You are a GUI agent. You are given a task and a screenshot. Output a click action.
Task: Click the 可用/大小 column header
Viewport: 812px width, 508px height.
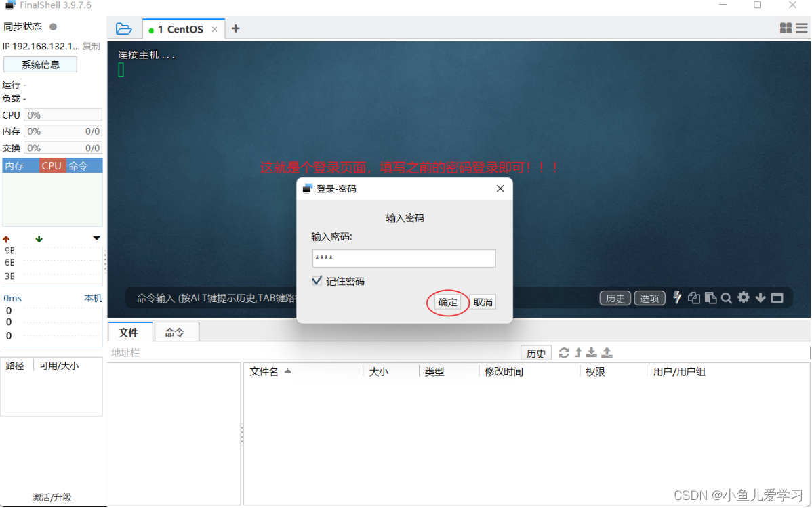click(x=59, y=366)
